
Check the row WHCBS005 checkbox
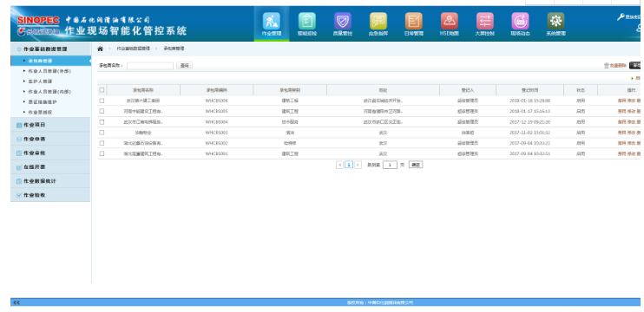tap(102, 111)
